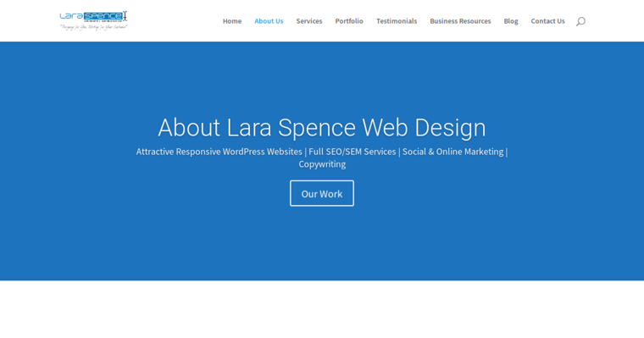Screen dimensions: 644x338
Task: View the Testimonials page
Action: pos(397,21)
